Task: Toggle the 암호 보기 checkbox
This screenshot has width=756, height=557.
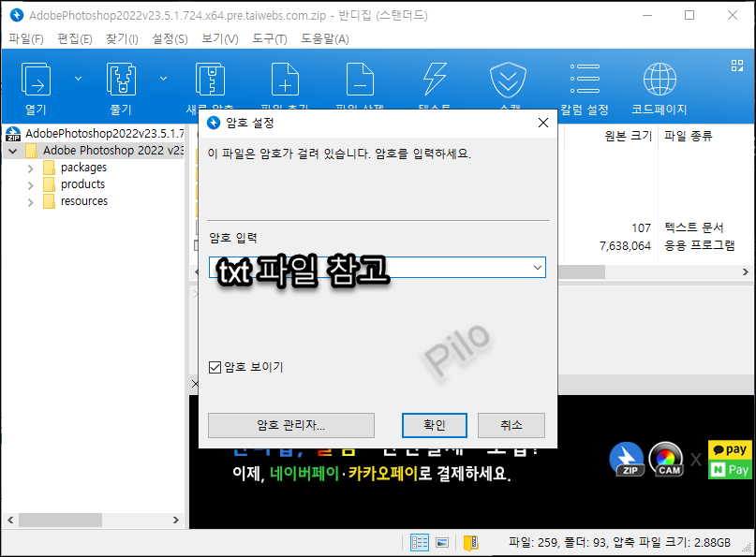Action: coord(215,368)
